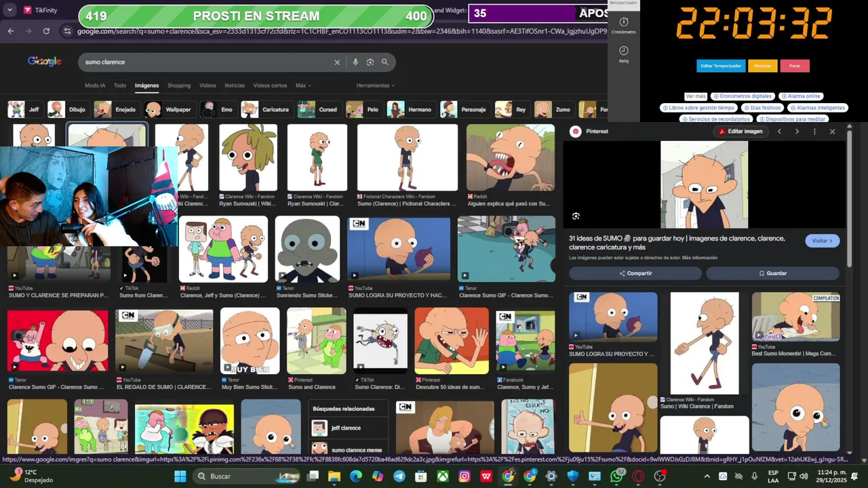Click the Editar Temporizador button
This screenshot has height=488, width=868.
click(721, 66)
